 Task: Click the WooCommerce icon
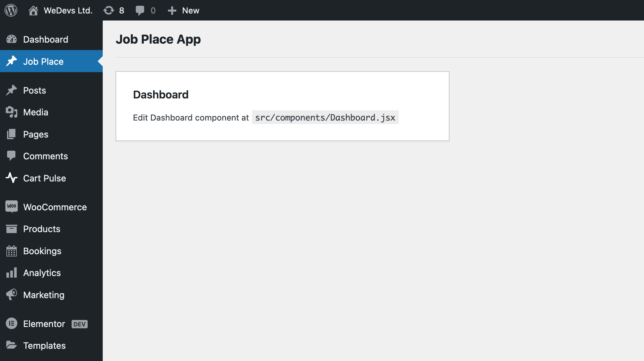coord(11,207)
